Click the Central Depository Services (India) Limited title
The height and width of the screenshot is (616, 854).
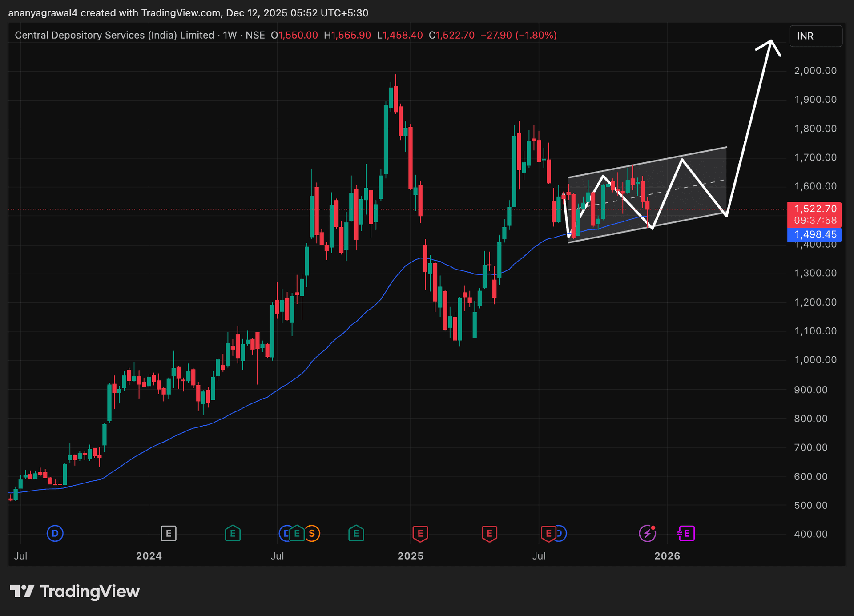(x=115, y=35)
